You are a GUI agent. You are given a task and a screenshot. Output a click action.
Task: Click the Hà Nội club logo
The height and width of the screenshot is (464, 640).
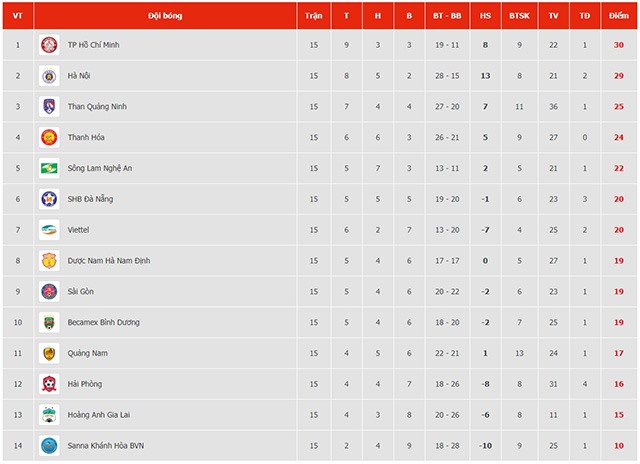[x=49, y=76]
